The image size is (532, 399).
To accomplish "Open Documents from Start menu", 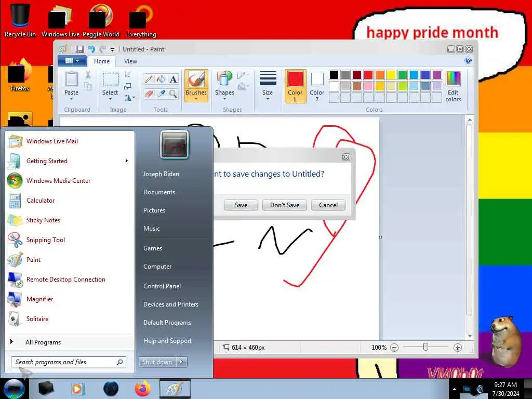I will point(159,192).
